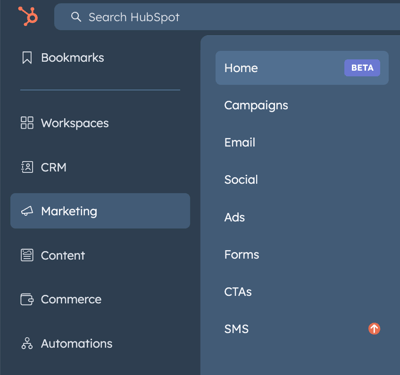Click the BETA badge beside Home
The image size is (400, 375).
point(362,68)
